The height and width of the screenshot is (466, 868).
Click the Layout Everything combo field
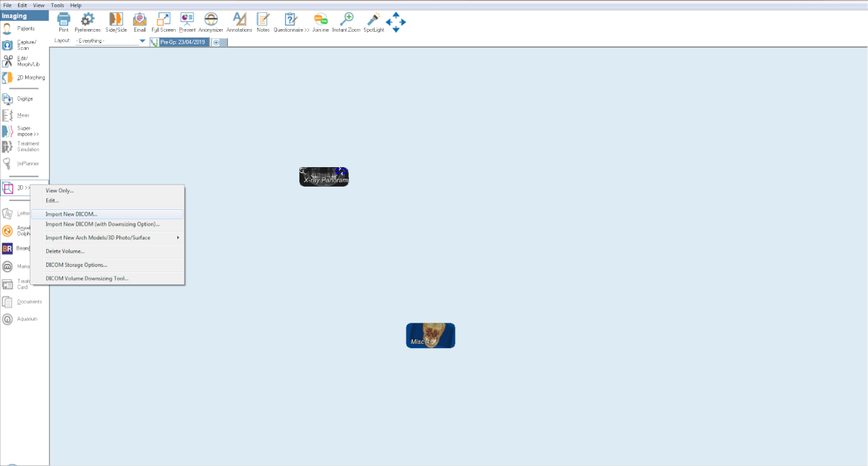pyautogui.click(x=110, y=41)
